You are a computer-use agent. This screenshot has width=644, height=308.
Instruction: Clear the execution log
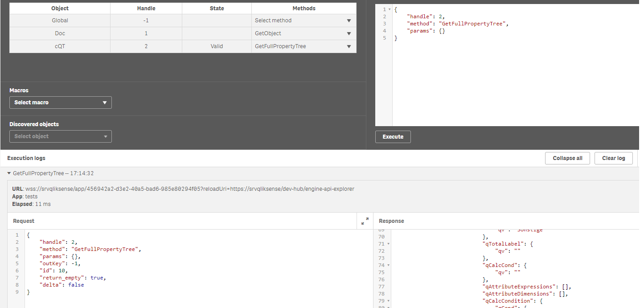613,158
